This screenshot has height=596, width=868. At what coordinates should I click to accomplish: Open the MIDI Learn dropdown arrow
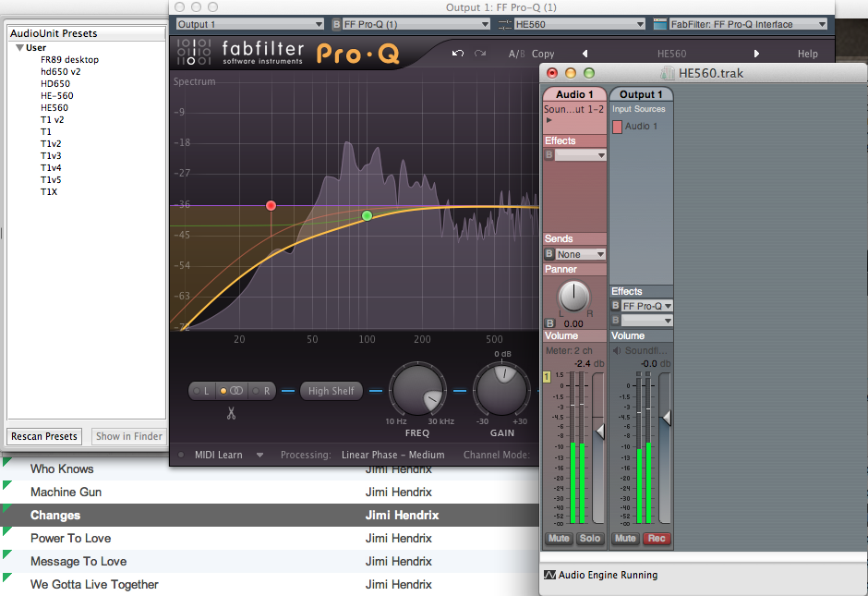coord(259,455)
